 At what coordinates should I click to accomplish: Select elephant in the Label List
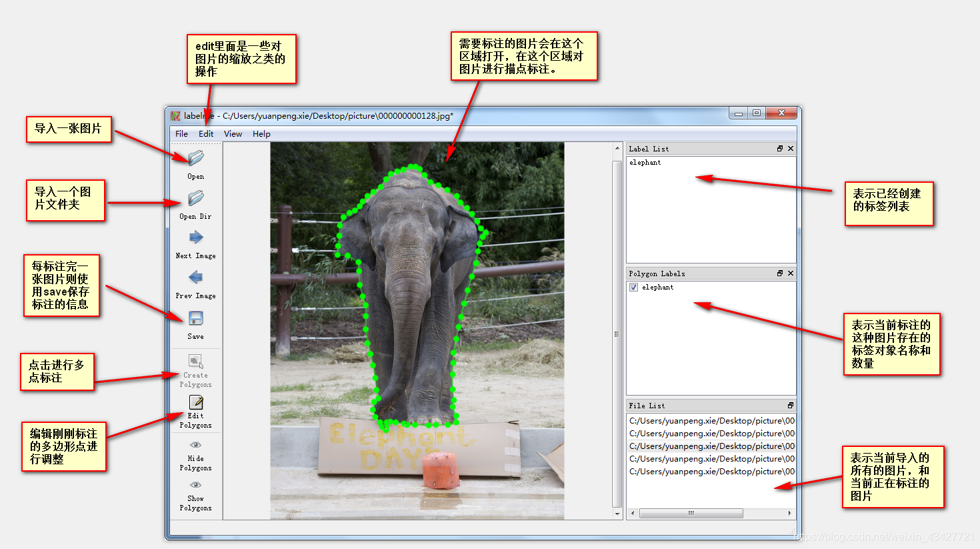645,163
